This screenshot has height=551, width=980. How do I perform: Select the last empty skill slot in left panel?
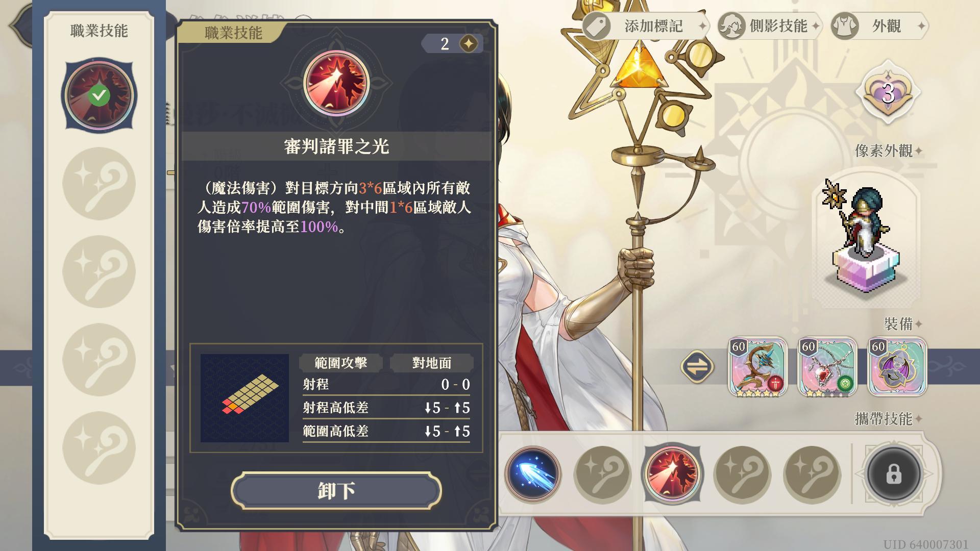coord(99,447)
